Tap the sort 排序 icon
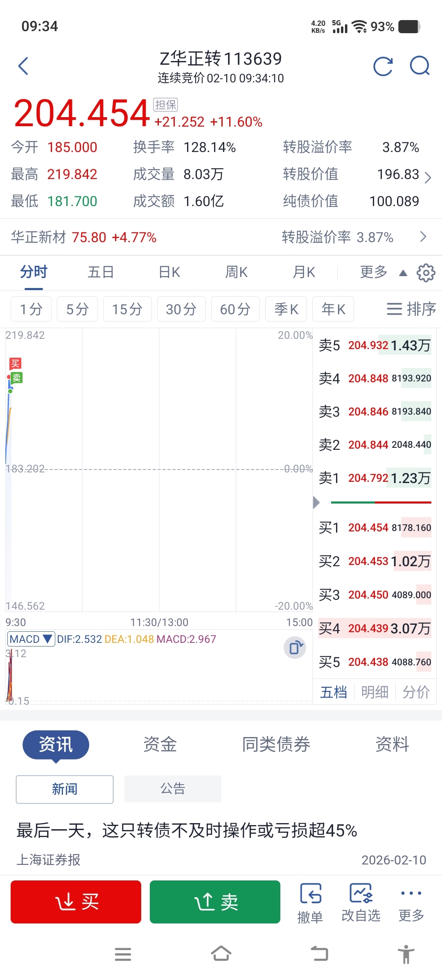The image size is (442, 980). click(x=411, y=309)
